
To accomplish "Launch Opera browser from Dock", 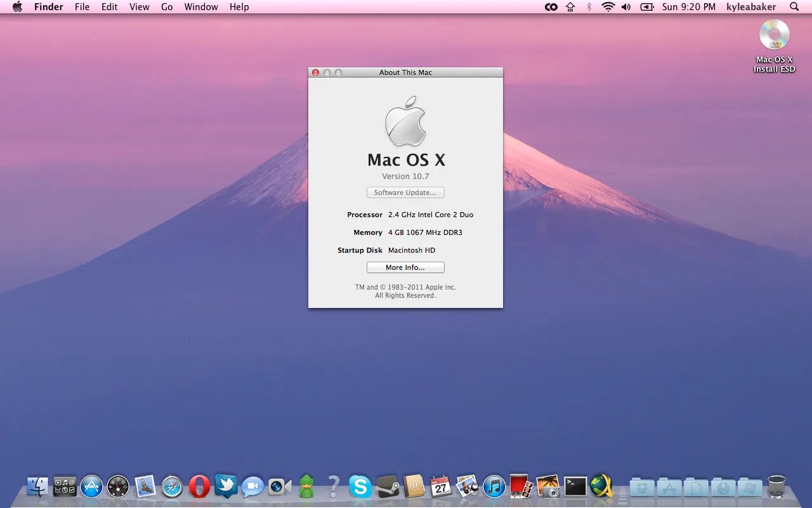I will pyautogui.click(x=199, y=486).
